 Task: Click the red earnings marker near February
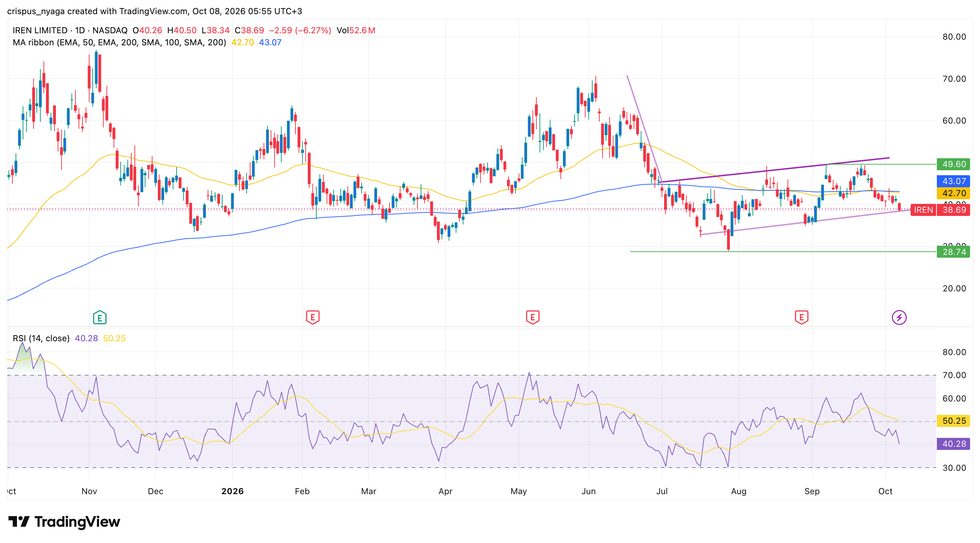tap(313, 318)
